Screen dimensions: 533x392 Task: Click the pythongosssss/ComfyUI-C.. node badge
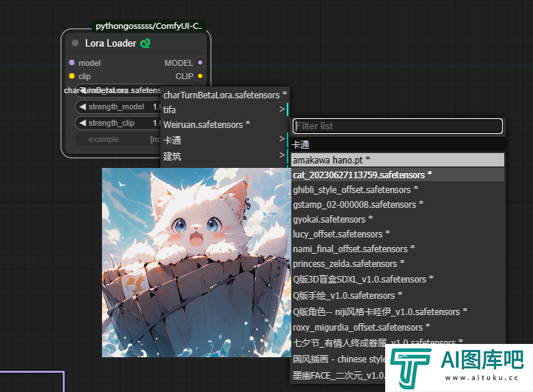pos(149,26)
